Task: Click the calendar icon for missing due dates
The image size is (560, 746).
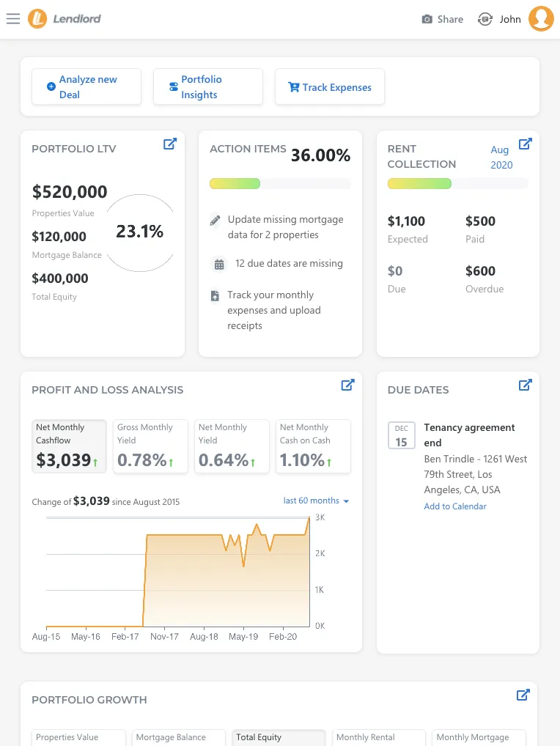Action: tap(219, 265)
